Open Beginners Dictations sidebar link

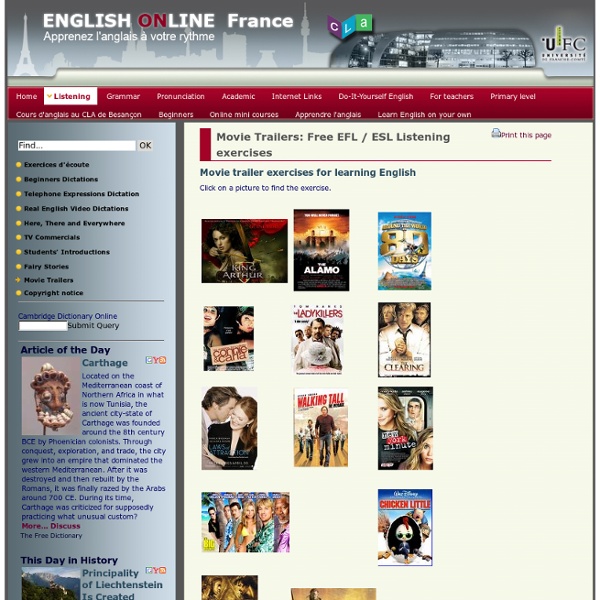point(61,179)
